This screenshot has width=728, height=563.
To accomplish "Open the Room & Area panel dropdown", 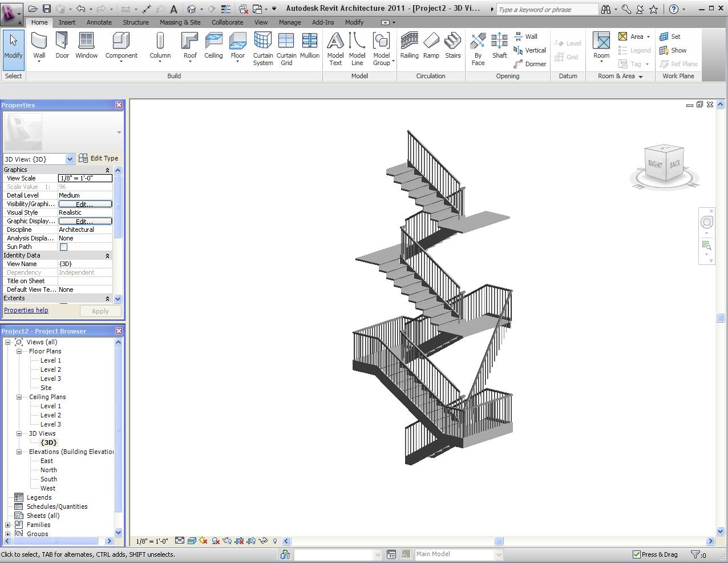I will (620, 76).
